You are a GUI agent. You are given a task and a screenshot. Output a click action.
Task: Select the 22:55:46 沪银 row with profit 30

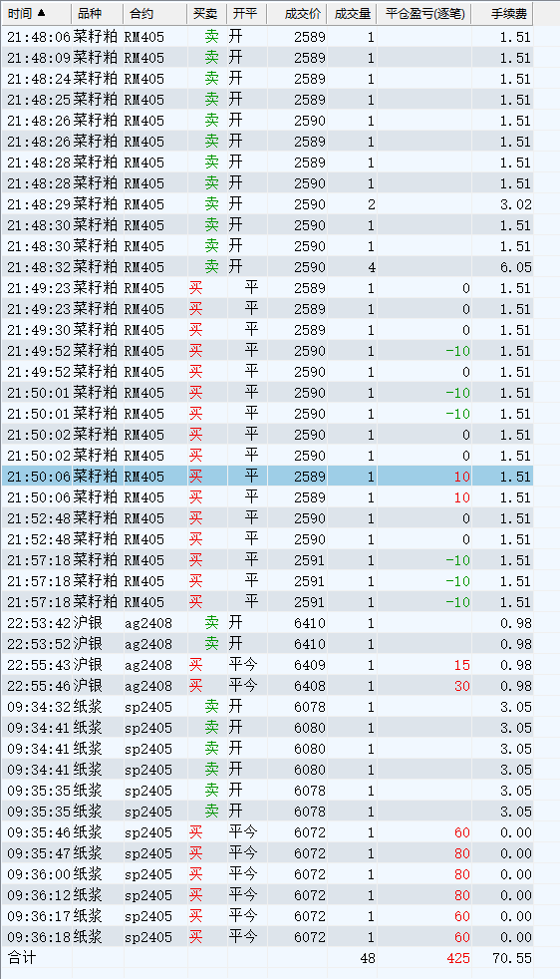[x=267, y=686]
